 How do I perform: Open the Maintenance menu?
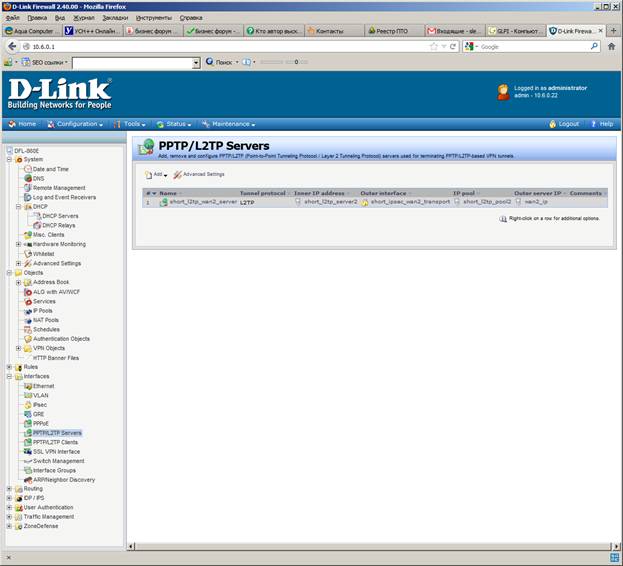pos(228,124)
